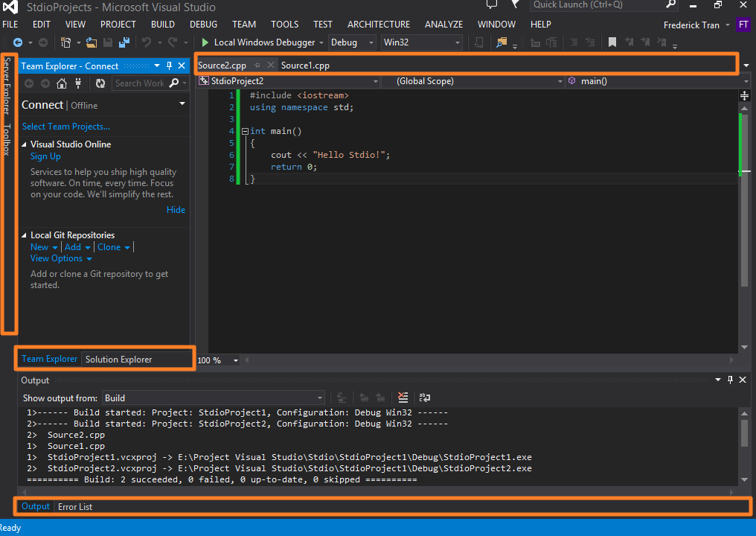Click the split editor handle above scrollbar
Screen dimensions: 756x536
[744, 95]
